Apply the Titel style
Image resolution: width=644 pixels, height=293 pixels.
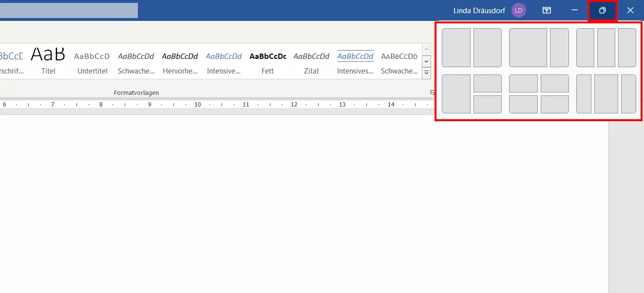click(x=48, y=61)
